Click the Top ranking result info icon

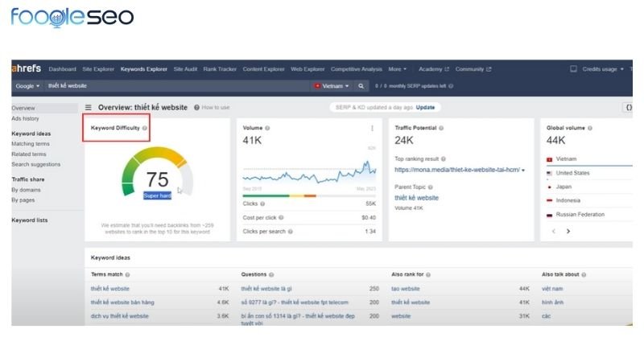444,158
